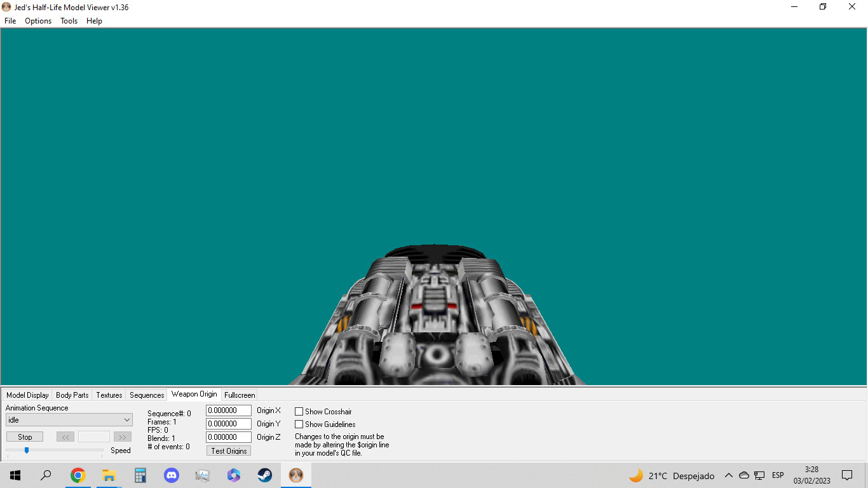Click the Test Origins button
Image resolution: width=868 pixels, height=488 pixels.
229,451
